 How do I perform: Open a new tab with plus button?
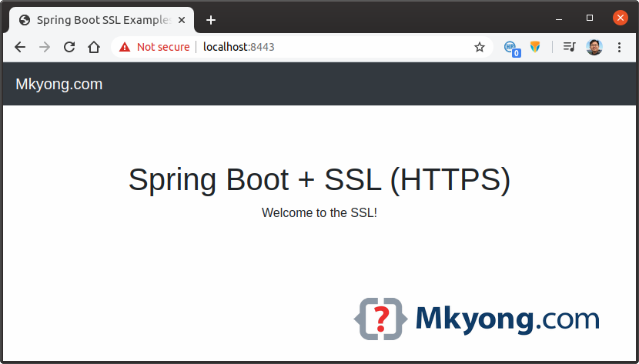click(x=211, y=20)
